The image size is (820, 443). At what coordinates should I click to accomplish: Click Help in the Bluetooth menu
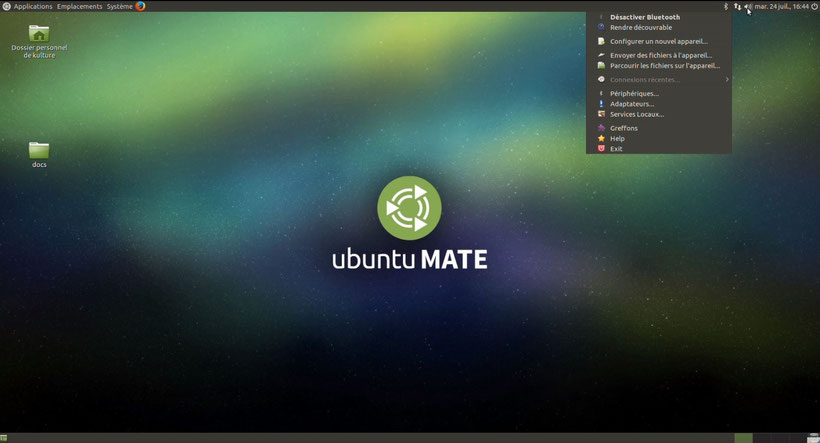658,139
